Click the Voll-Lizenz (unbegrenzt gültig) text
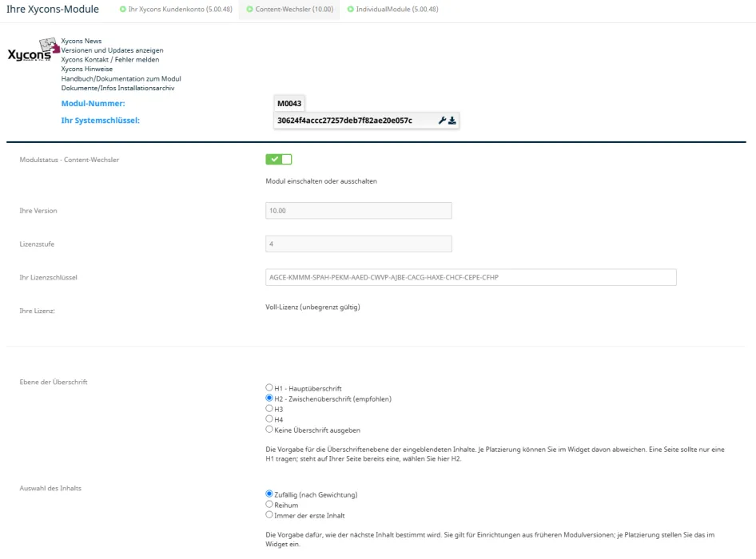The image size is (756, 559). (313, 307)
